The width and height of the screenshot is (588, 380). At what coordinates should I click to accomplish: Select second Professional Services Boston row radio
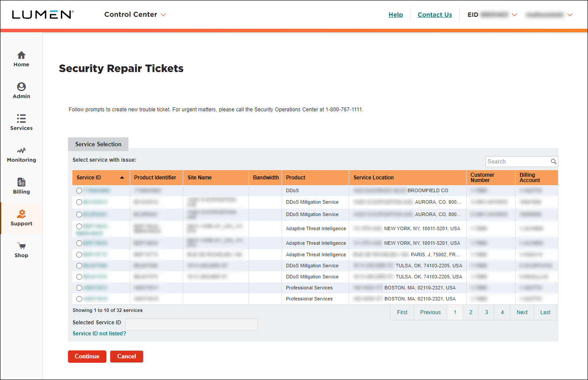[x=79, y=299]
